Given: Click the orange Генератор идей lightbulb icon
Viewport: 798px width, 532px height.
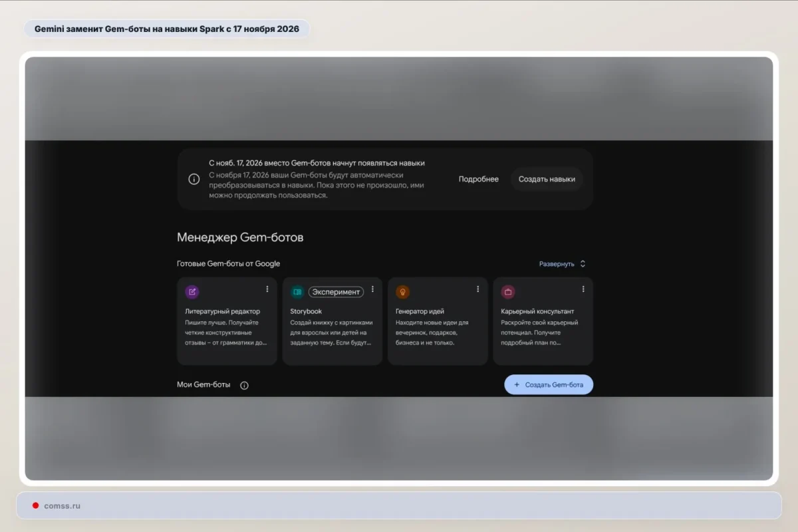Looking at the screenshot, I should (402, 292).
